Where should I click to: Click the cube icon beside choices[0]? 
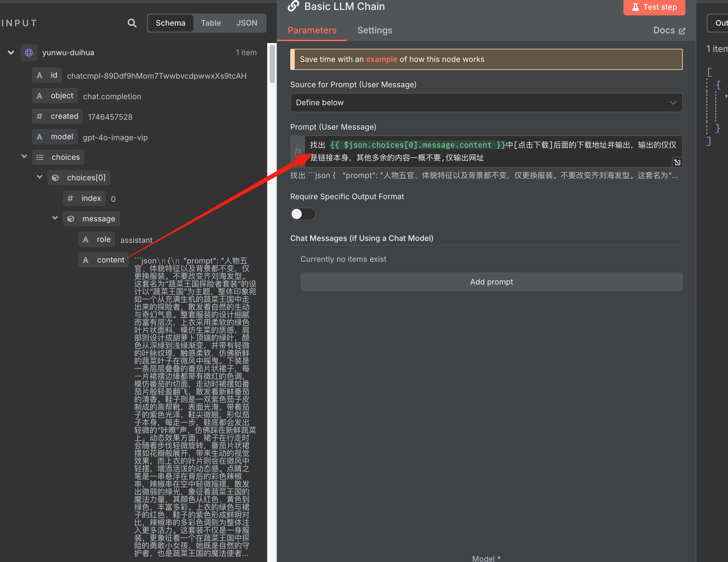click(x=55, y=178)
